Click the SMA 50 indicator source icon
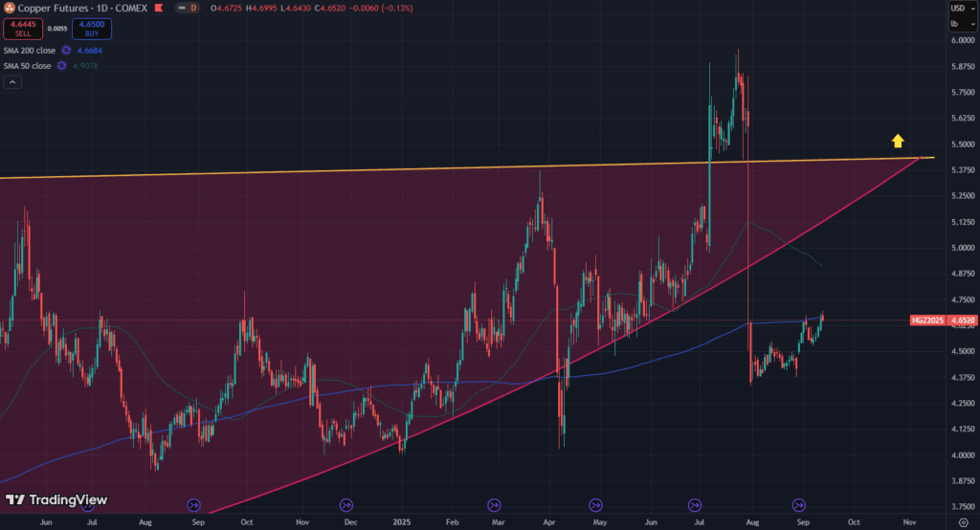The image size is (980, 530). [x=61, y=65]
